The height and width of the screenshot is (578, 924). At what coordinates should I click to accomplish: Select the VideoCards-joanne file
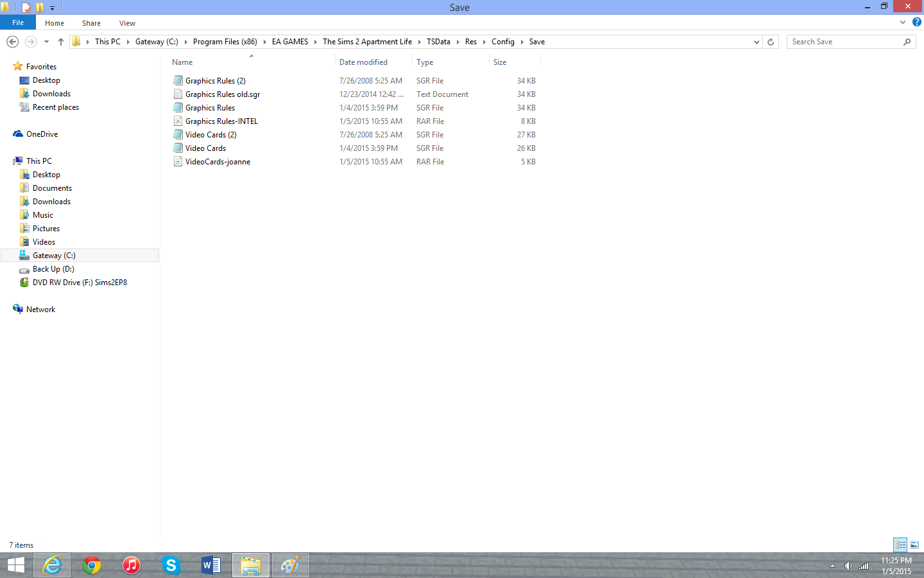[218, 162]
